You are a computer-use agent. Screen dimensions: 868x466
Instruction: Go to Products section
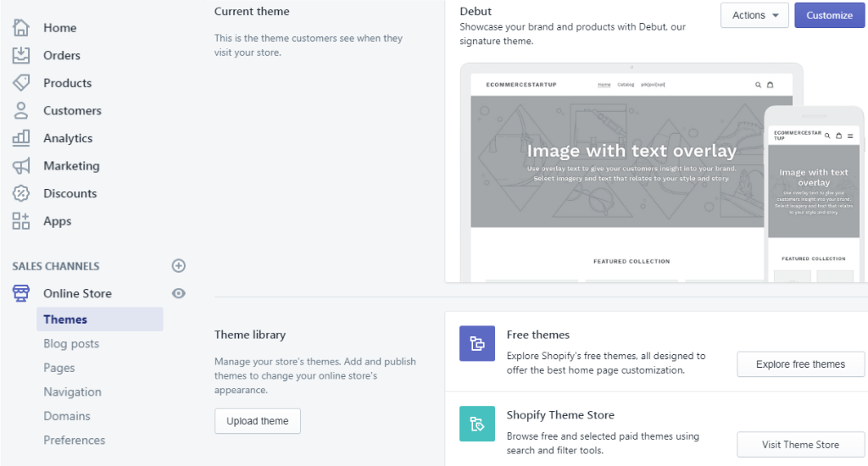click(68, 83)
